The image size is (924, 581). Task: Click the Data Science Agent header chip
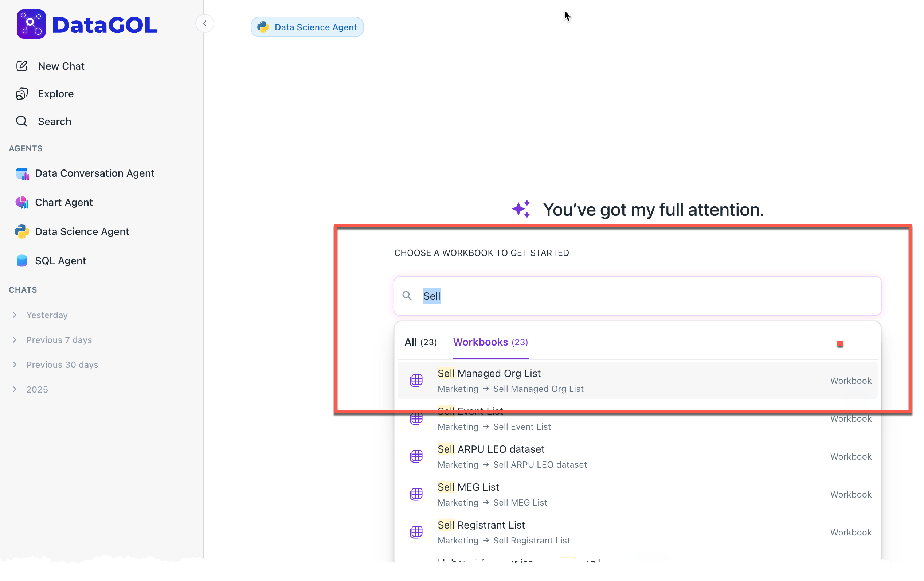[307, 27]
